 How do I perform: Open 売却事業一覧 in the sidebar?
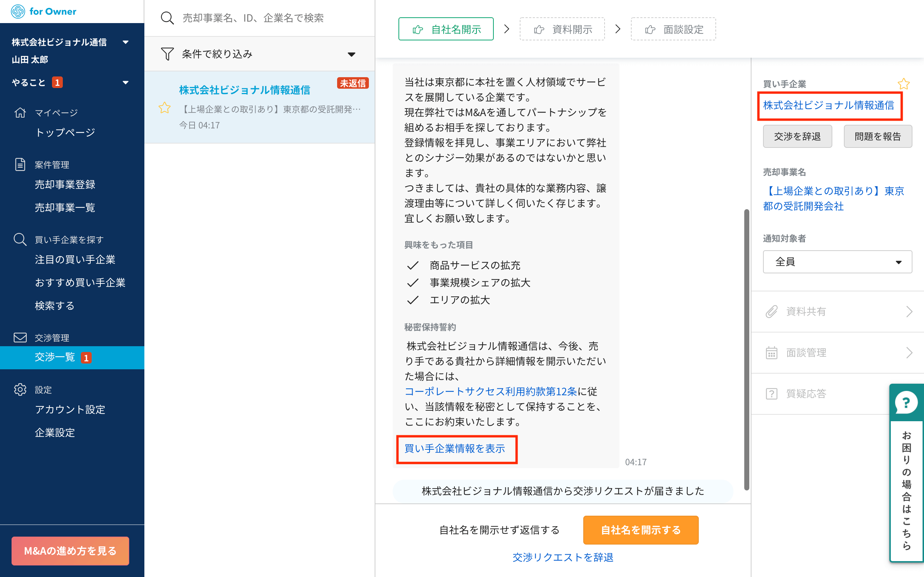pyautogui.click(x=65, y=208)
